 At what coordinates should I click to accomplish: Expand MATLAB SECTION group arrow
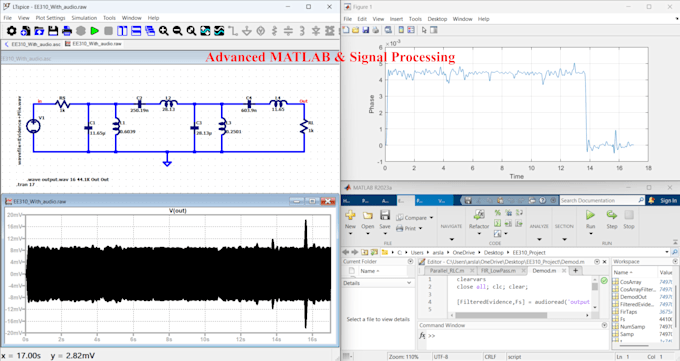pos(564,239)
